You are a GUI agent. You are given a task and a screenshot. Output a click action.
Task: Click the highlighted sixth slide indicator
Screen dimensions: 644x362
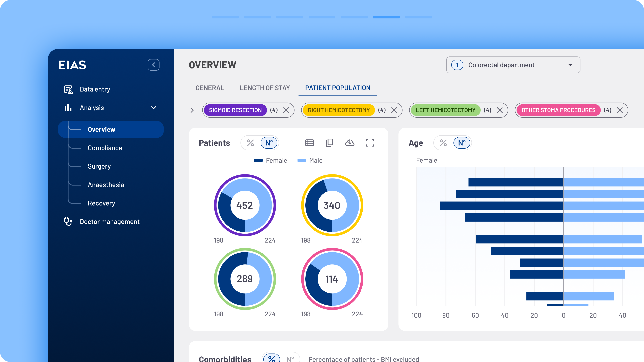(x=386, y=17)
